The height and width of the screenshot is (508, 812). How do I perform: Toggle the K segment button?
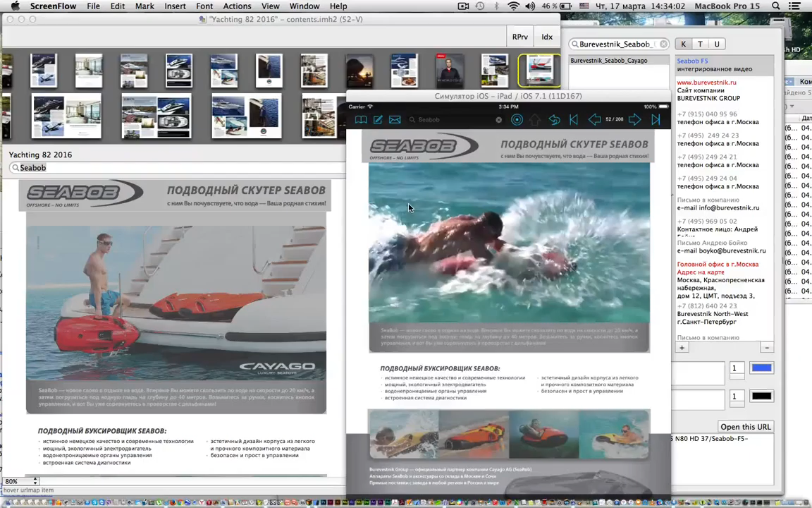683,44
